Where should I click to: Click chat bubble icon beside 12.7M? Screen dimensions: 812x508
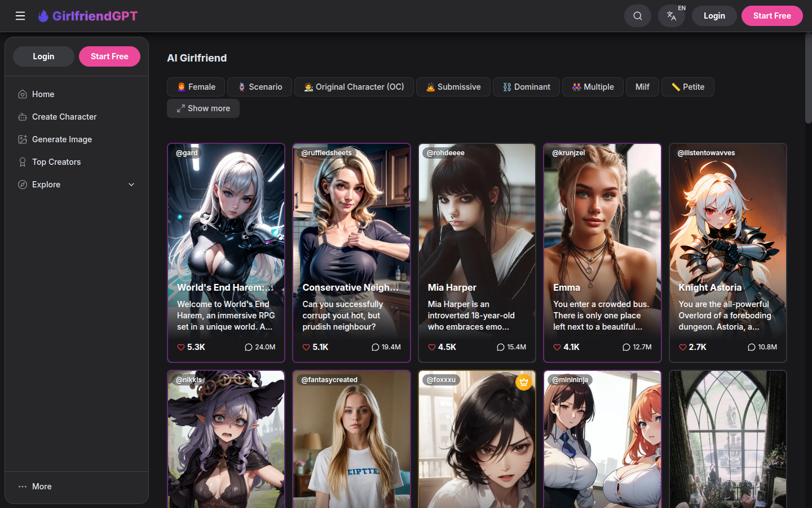[626, 347]
